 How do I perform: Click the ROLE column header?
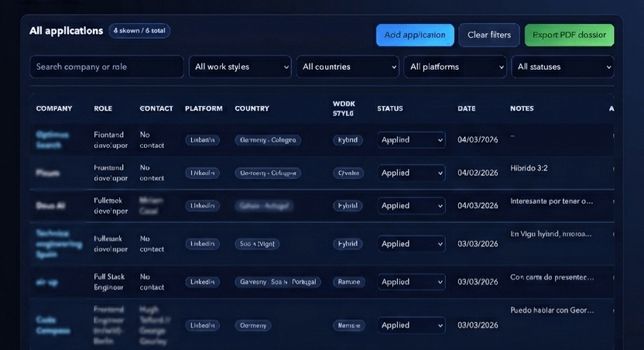coord(103,108)
